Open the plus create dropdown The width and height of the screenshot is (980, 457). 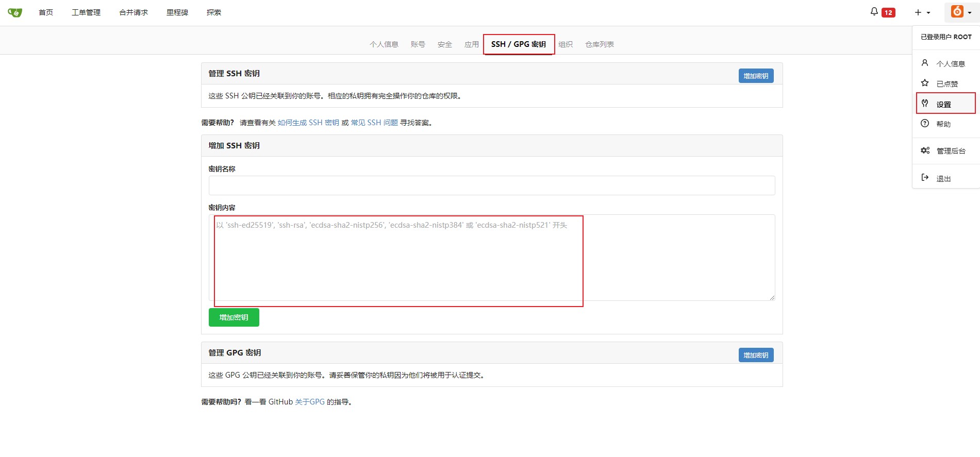coord(922,12)
